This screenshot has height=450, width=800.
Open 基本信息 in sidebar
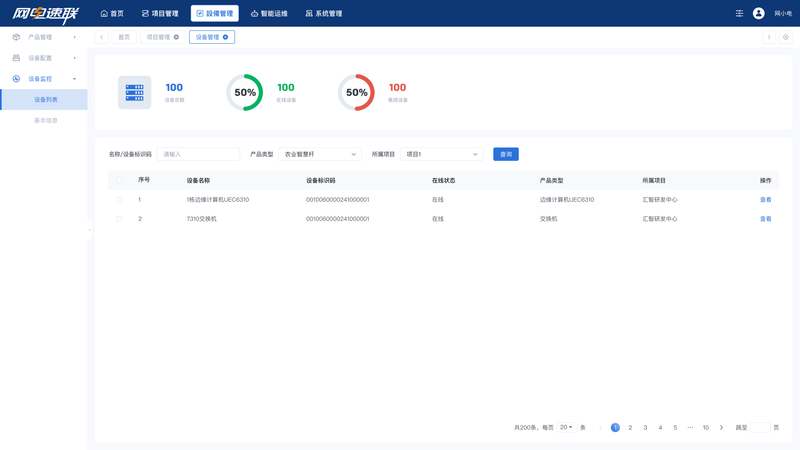tap(44, 120)
